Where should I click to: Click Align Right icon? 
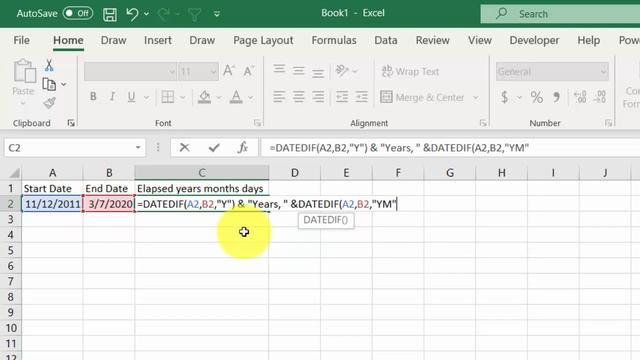[x=318, y=97]
